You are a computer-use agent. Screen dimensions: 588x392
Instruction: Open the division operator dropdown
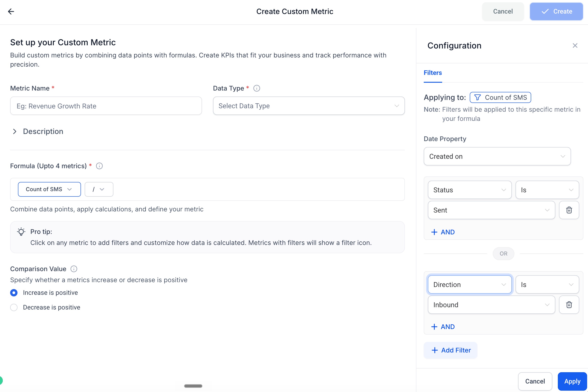coord(99,190)
